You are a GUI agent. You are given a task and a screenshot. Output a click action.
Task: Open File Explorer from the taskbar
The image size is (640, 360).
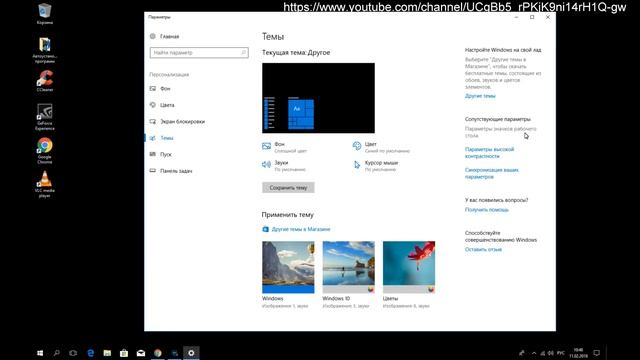(x=107, y=353)
